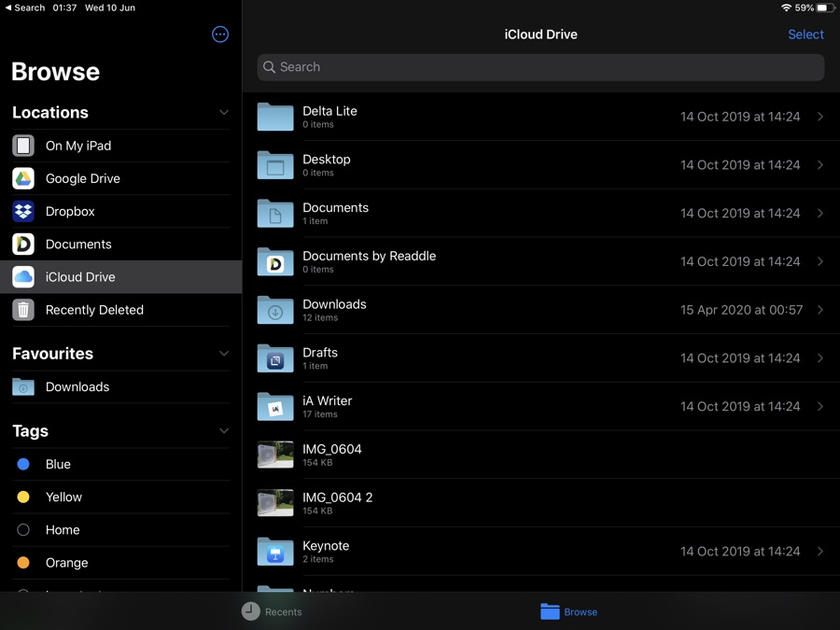The width and height of the screenshot is (840, 630).
Task: Select the Blue tag label
Action: click(x=59, y=464)
